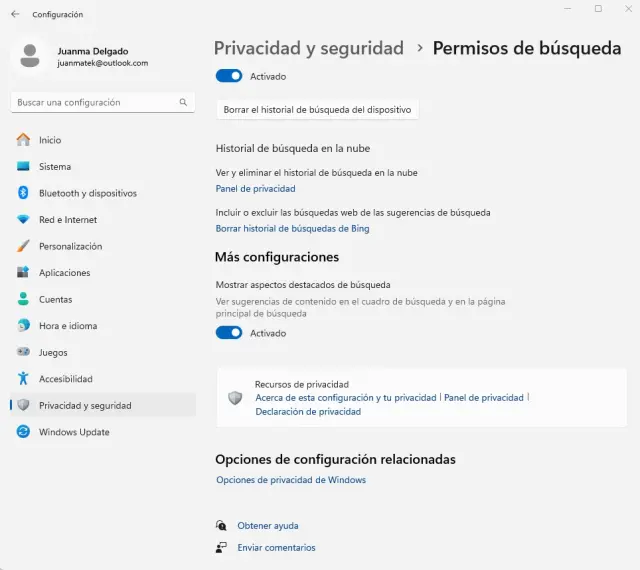
Task: Click Privacidad y seguridad breadcrumb heading
Action: (x=309, y=48)
